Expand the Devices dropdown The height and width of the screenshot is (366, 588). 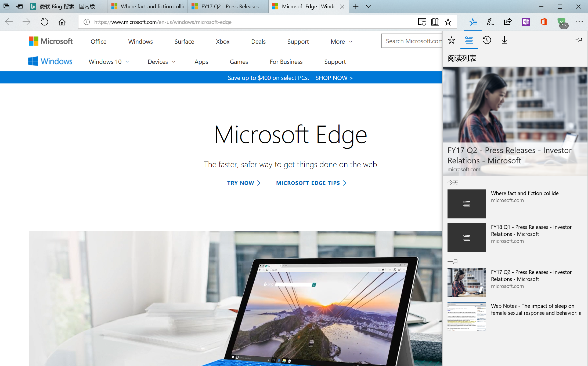tap(161, 61)
